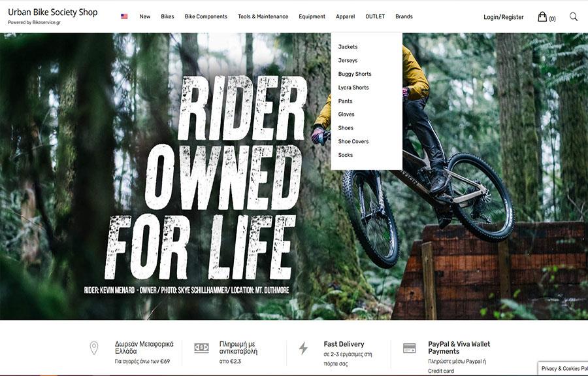The width and height of the screenshot is (588, 376).
Task: Go to the OUTLET section
Action: 375,16
